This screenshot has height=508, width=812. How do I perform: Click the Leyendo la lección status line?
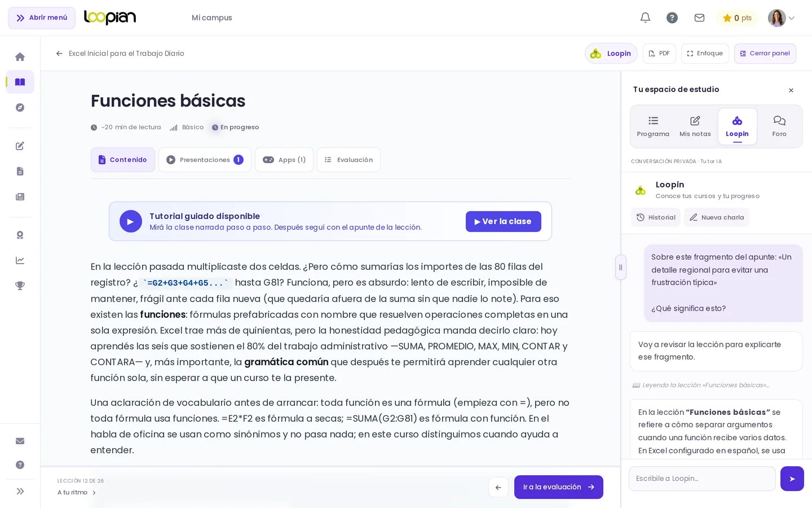pos(700,385)
